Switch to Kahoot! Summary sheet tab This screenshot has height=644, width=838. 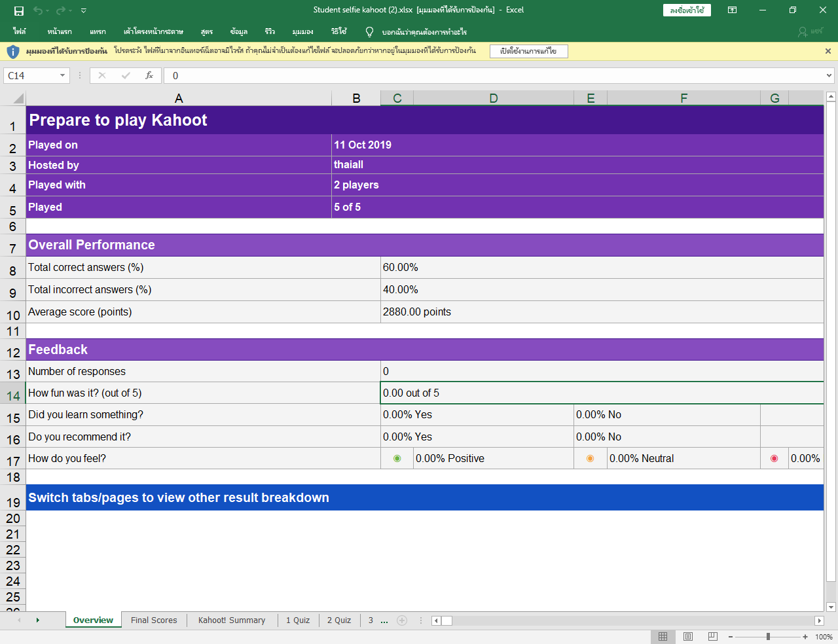(232, 620)
